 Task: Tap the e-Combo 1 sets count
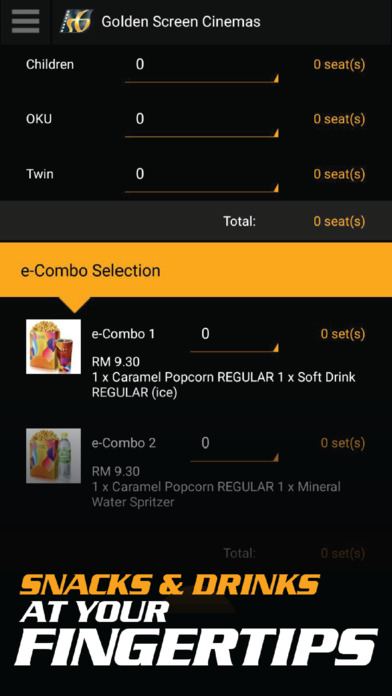pyautogui.click(x=343, y=334)
